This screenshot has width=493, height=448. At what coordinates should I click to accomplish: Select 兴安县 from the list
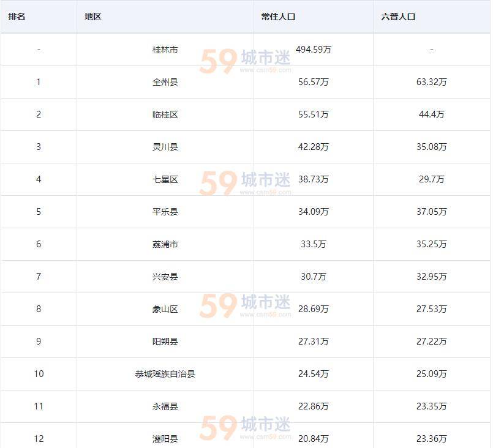pos(165,277)
